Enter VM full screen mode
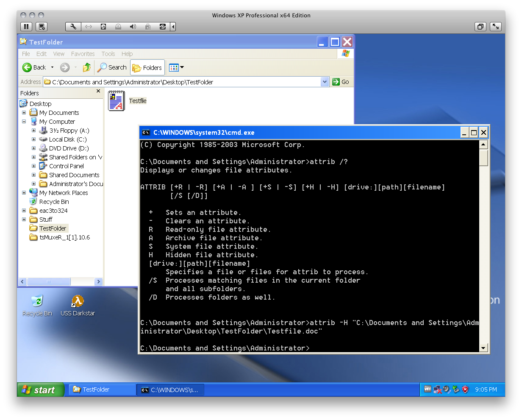The width and height of the screenshot is (522, 420). (x=496, y=27)
